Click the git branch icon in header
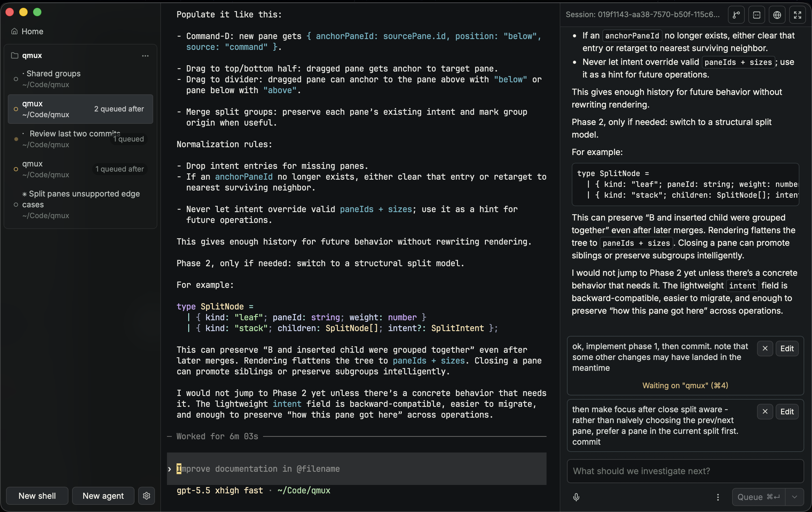Viewport: 812px width, 512px height. [736, 15]
